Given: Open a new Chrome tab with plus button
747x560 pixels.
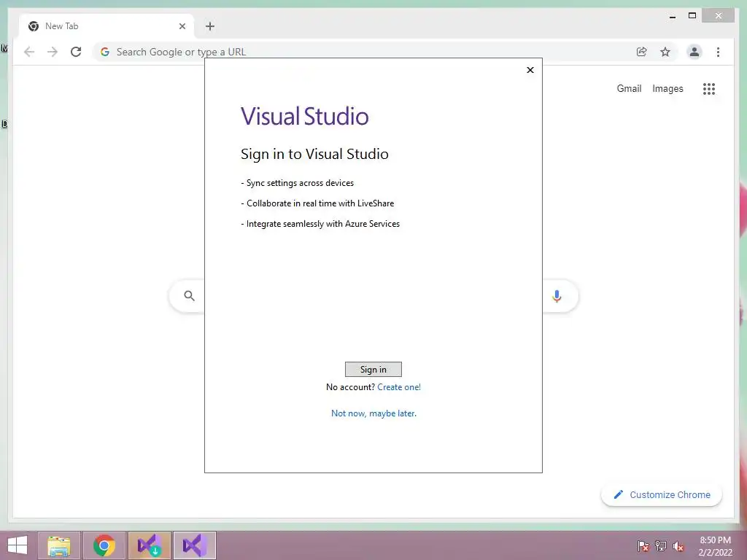Looking at the screenshot, I should click(210, 26).
